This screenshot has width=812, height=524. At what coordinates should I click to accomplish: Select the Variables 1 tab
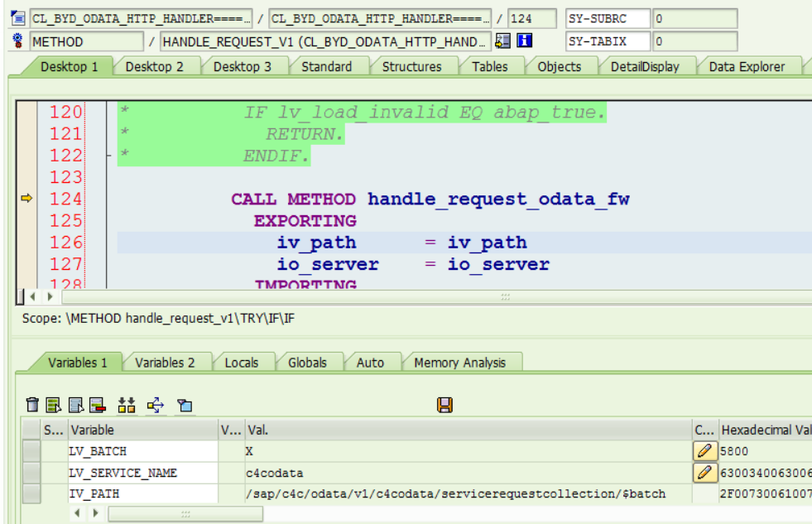coord(77,363)
